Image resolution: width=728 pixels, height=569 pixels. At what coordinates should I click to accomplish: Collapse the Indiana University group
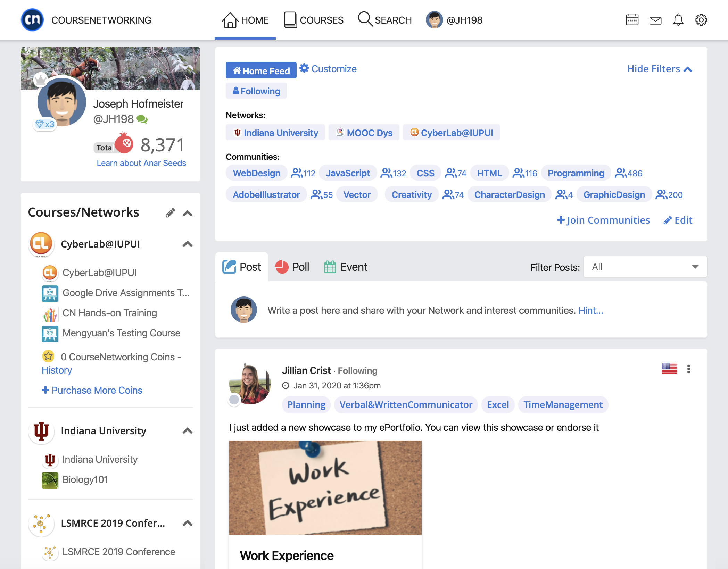pyautogui.click(x=188, y=431)
